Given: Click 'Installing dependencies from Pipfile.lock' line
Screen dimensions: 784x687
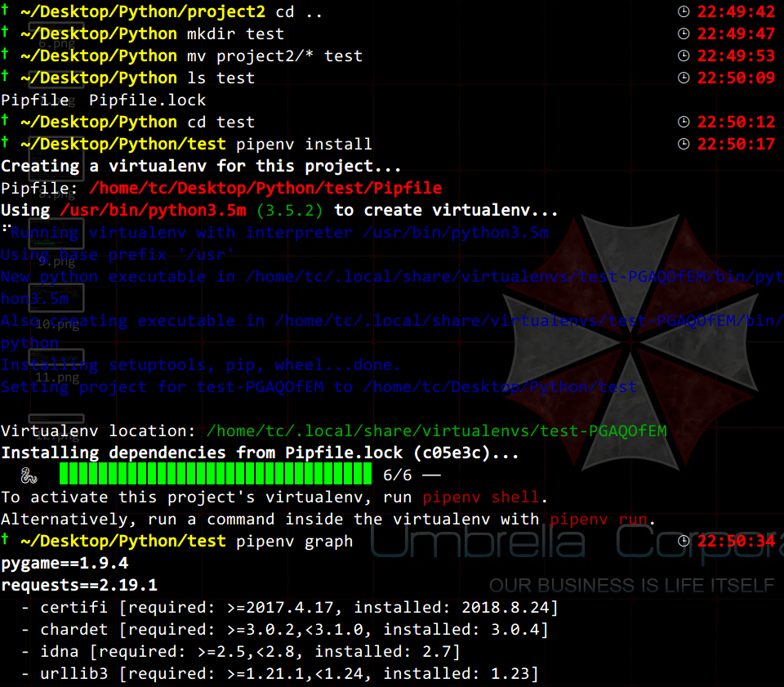Looking at the screenshot, I should click(x=260, y=453).
